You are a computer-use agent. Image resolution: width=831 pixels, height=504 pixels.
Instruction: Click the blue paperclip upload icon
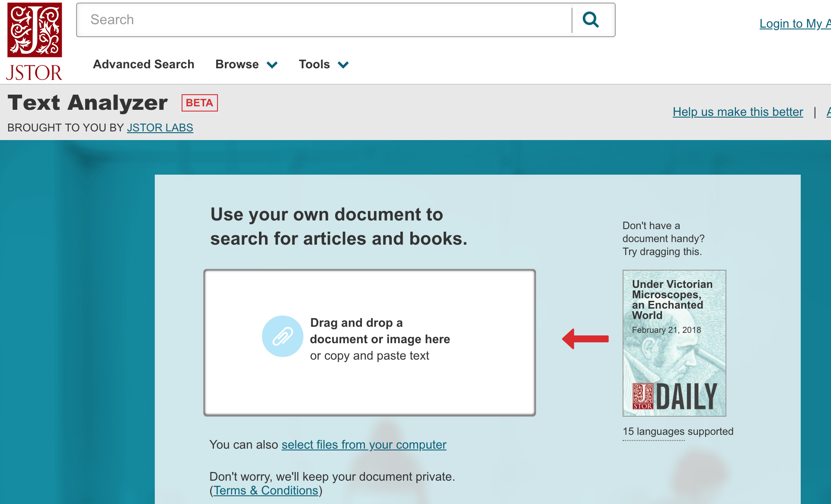pos(282,336)
